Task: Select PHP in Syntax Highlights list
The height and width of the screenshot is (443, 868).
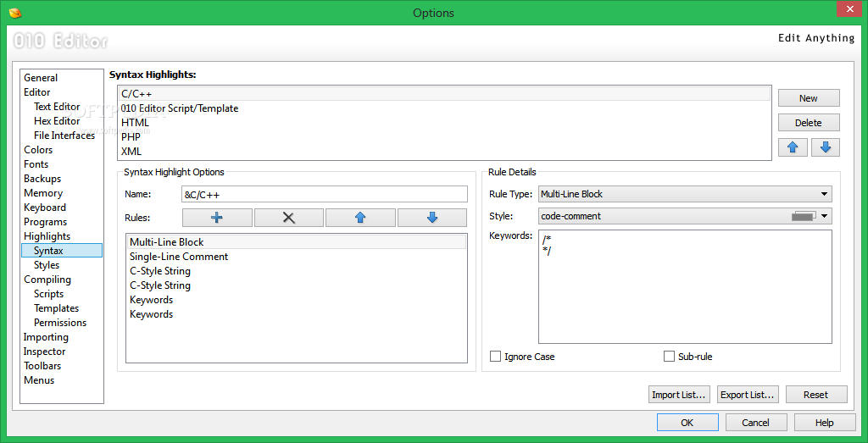Action: (x=444, y=137)
